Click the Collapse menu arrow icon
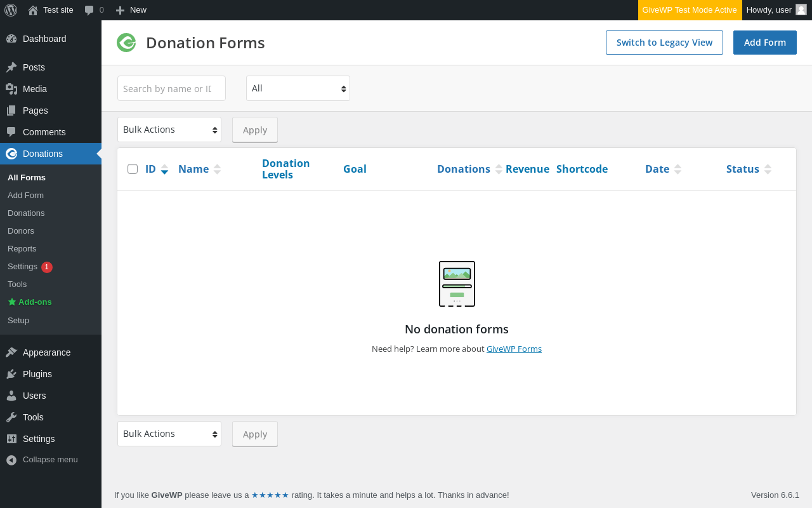812x508 pixels. pyautogui.click(x=11, y=460)
